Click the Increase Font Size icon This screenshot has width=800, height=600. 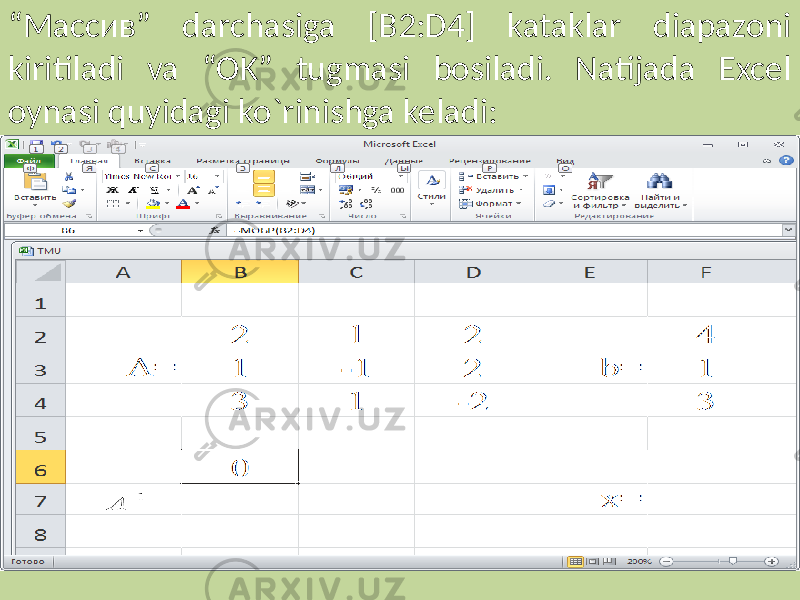(193, 190)
